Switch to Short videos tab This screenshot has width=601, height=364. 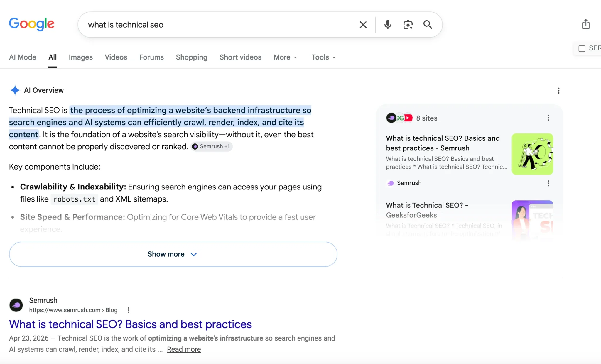[x=240, y=57]
